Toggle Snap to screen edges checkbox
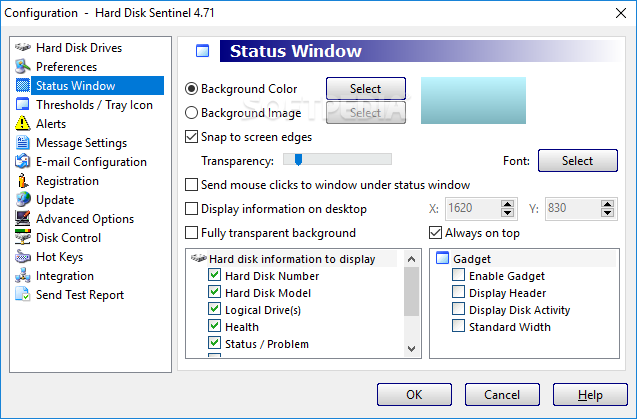 pyautogui.click(x=191, y=137)
